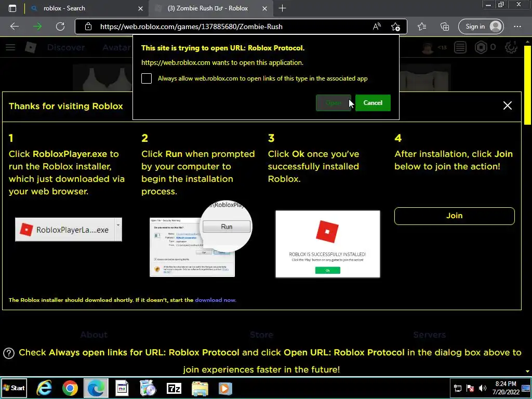The height and width of the screenshot is (399, 532).
Task: Open the Action Center flag tray icon
Action: point(470,388)
